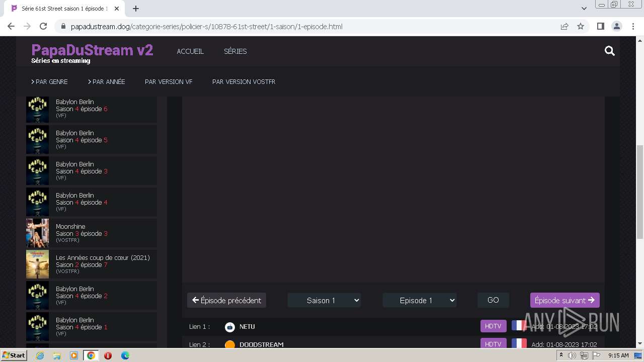Open Chrome three-dot menu
The height and width of the screenshot is (362, 644).
click(x=632, y=26)
